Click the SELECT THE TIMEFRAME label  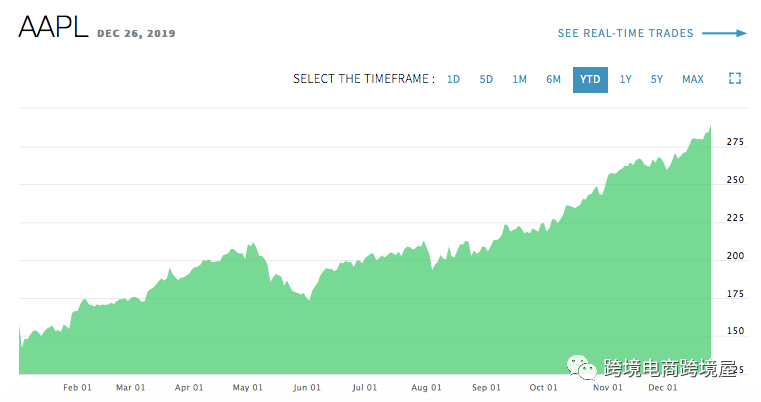coord(364,79)
